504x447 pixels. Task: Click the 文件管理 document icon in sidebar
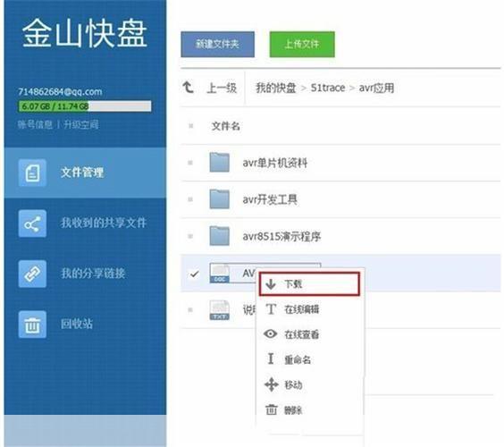coord(32,173)
